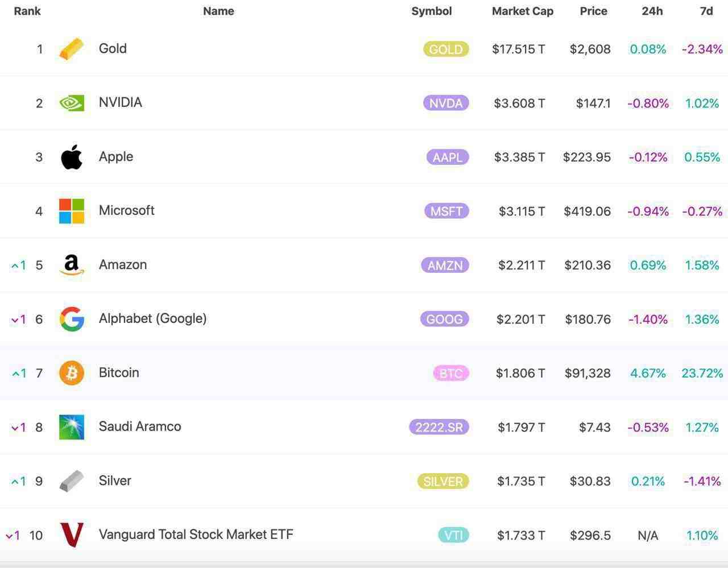Sort by the 7d column header
Viewport: 728px width, 568px height.
pos(706,11)
